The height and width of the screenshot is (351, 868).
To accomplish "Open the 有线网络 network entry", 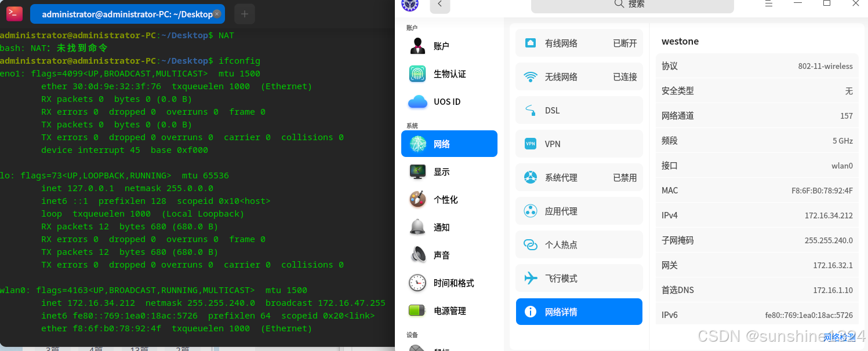I will (x=579, y=43).
